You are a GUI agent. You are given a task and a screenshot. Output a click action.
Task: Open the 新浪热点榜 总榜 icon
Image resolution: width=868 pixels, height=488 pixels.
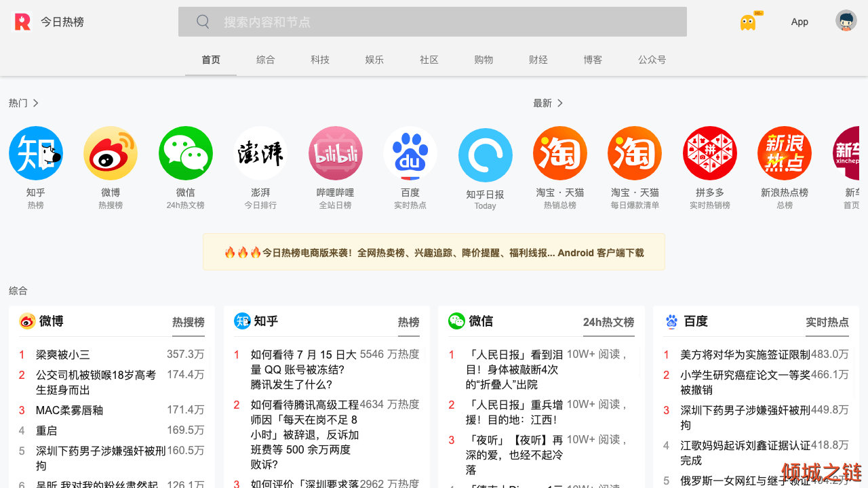[x=785, y=153]
